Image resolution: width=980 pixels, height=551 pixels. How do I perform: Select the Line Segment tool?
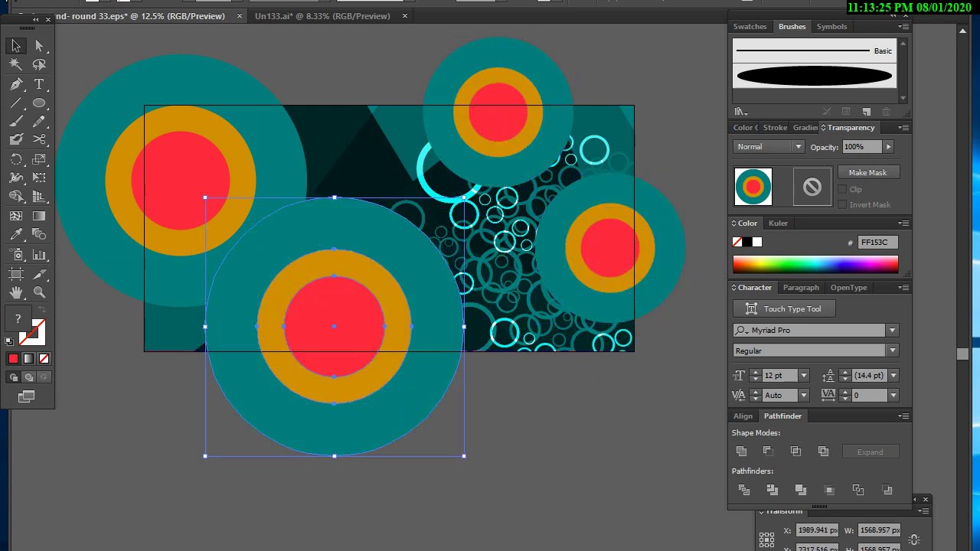point(16,103)
